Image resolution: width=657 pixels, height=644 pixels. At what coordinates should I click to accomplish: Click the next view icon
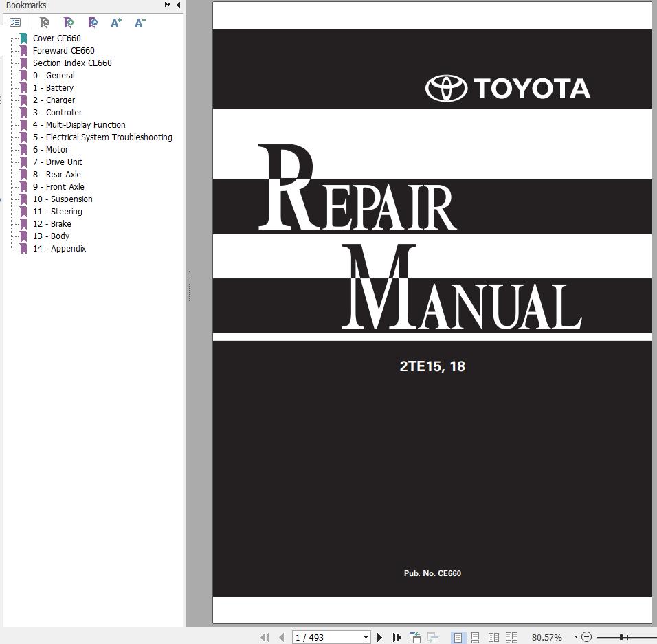[x=433, y=637]
